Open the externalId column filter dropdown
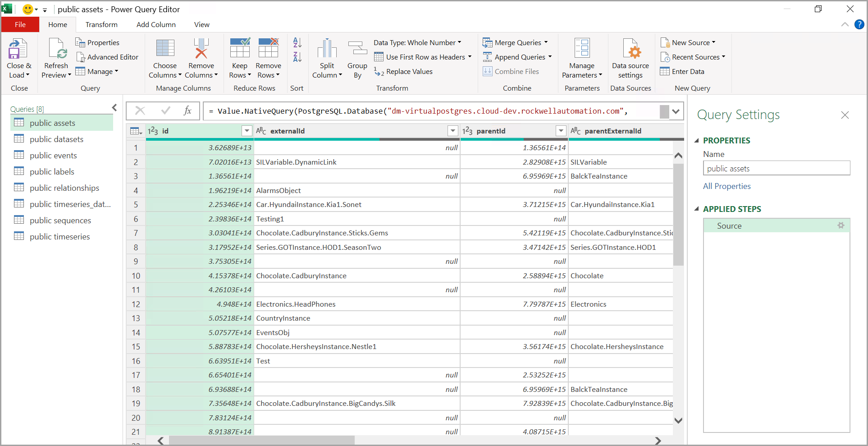 [453, 131]
